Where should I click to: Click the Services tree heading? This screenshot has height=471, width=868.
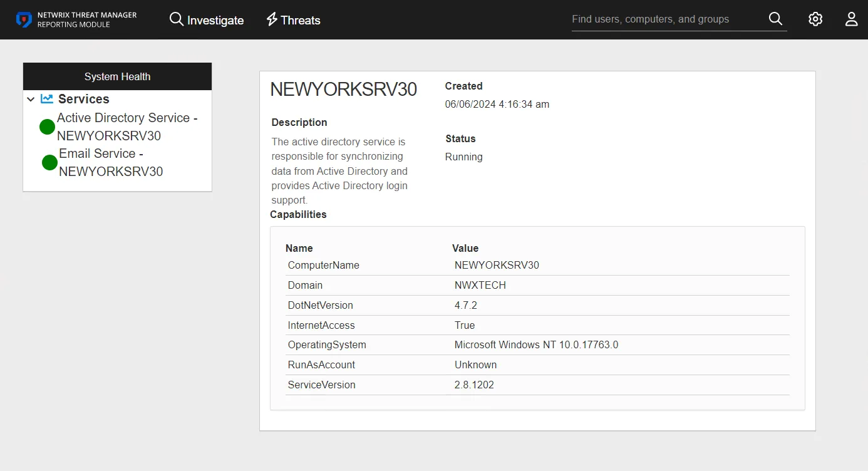coord(84,99)
